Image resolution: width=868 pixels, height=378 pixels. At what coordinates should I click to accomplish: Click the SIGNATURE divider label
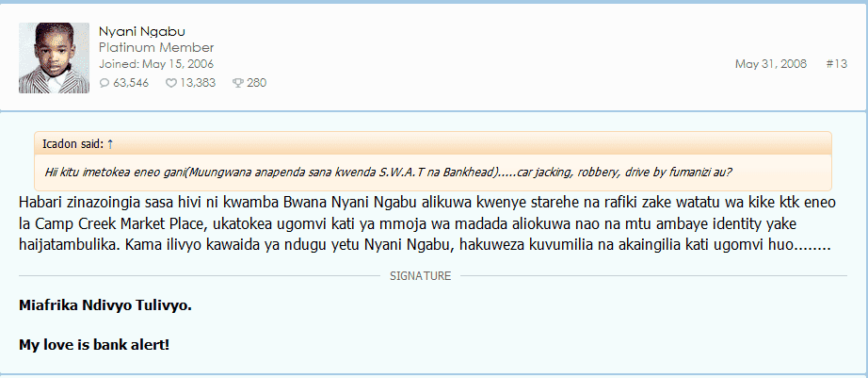click(x=420, y=276)
